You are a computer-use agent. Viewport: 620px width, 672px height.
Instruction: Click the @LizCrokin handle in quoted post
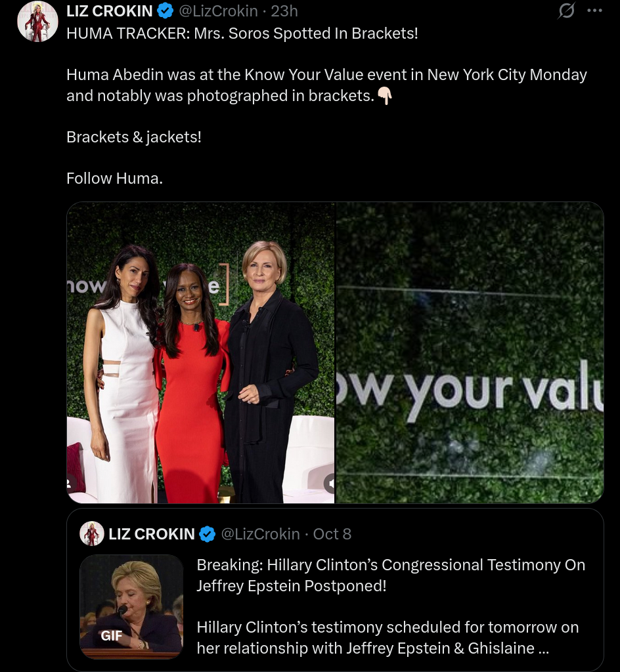point(260,534)
